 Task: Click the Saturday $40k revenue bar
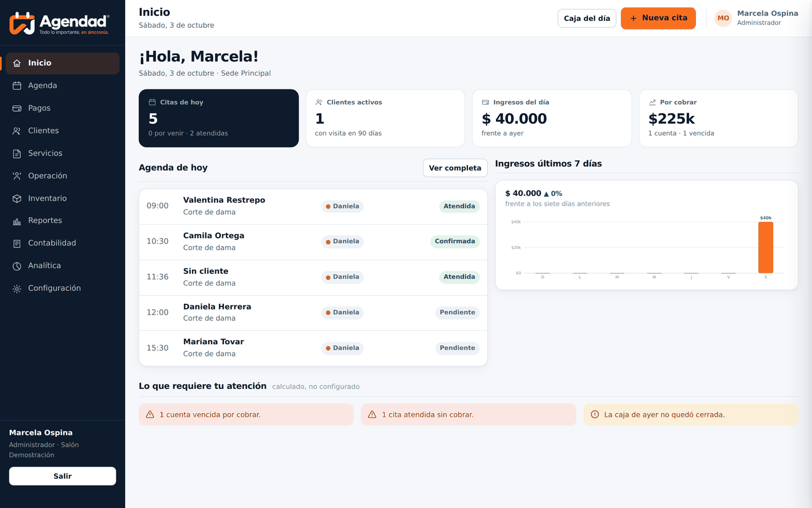[766, 247]
